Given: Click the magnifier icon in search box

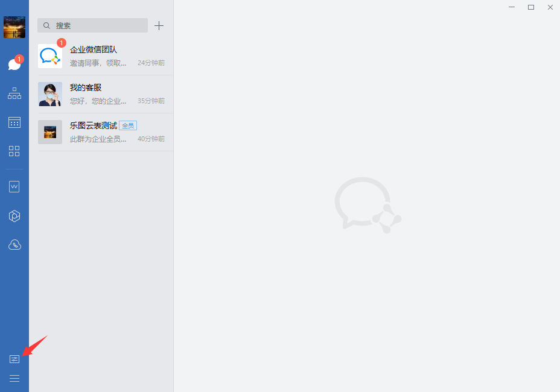Looking at the screenshot, I should pos(46,26).
